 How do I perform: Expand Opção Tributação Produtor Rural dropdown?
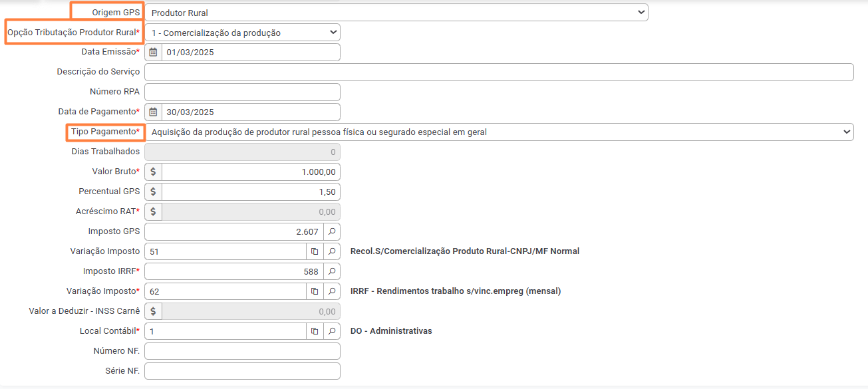pyautogui.click(x=242, y=32)
